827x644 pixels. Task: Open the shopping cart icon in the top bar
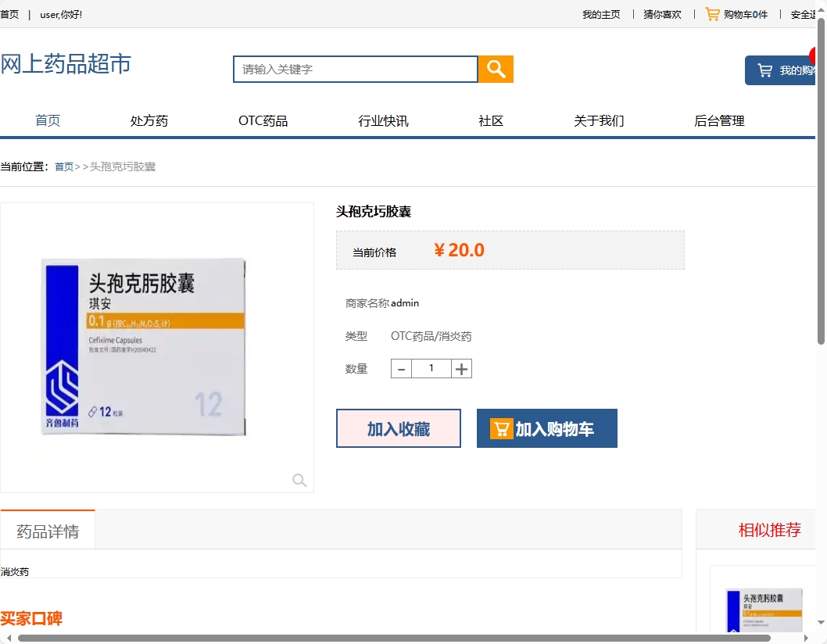[712, 13]
